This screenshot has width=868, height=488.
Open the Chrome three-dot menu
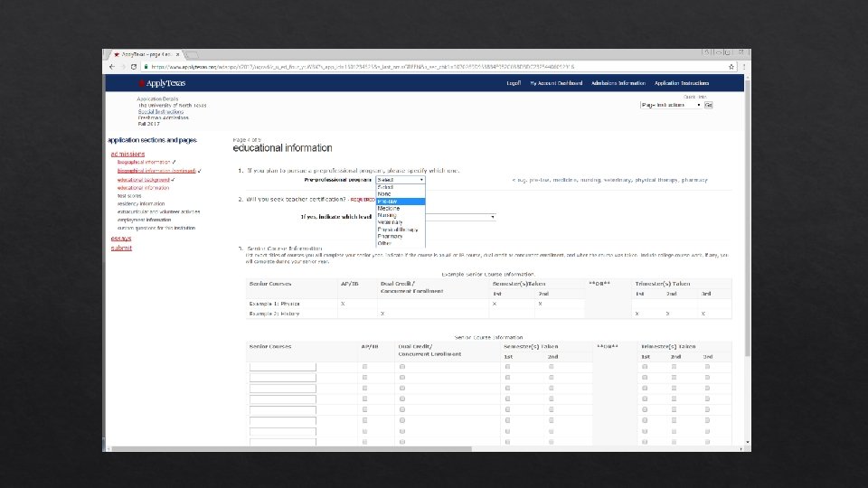pyautogui.click(x=743, y=66)
